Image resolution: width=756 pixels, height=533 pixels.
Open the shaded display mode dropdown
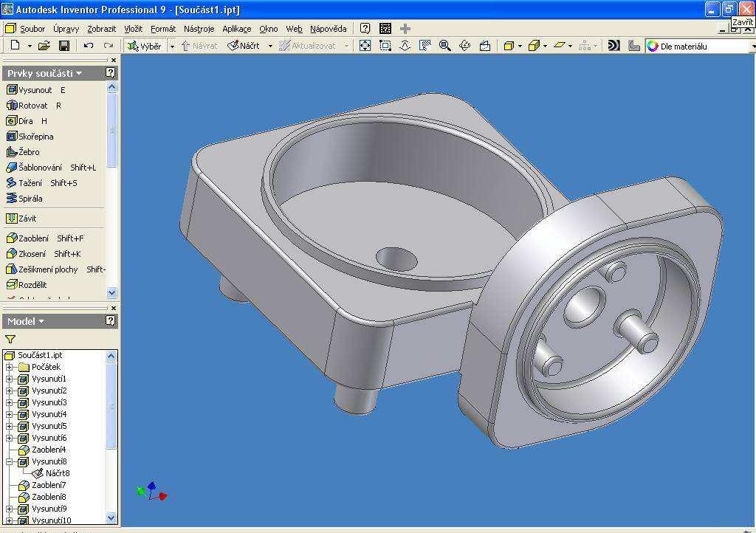pos(520,47)
